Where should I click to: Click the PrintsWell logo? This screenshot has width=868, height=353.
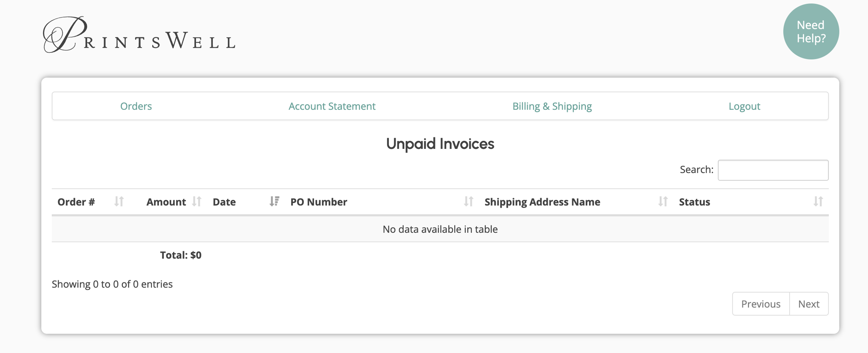(x=139, y=35)
